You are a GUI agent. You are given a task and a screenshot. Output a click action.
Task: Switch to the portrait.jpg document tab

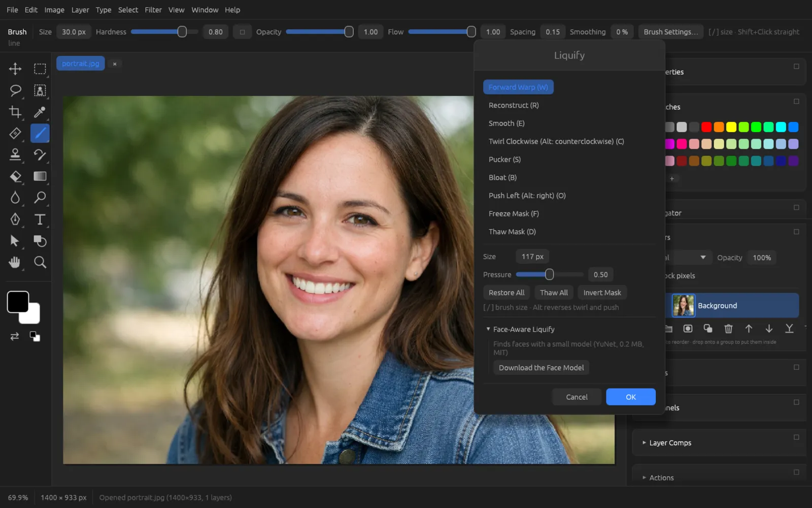[81, 63]
